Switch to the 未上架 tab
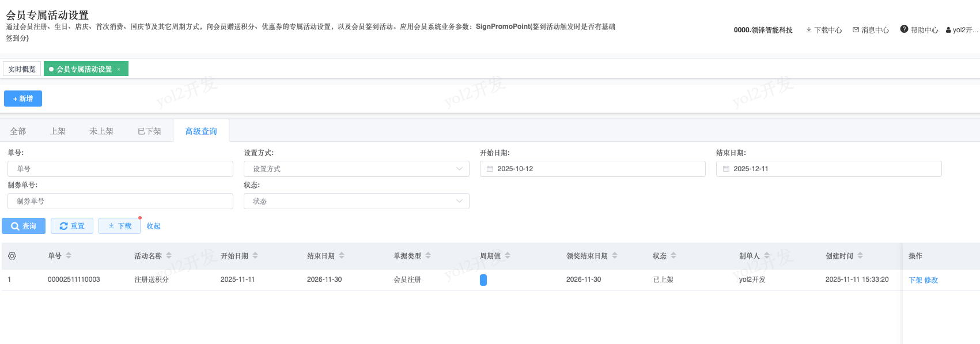The width and height of the screenshot is (980, 344). [x=101, y=131]
